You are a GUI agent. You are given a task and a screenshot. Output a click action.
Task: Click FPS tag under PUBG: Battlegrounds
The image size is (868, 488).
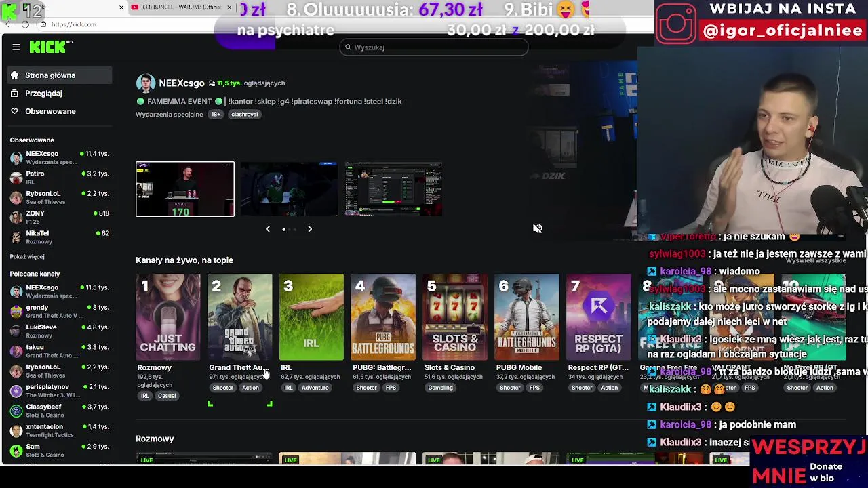coord(391,388)
